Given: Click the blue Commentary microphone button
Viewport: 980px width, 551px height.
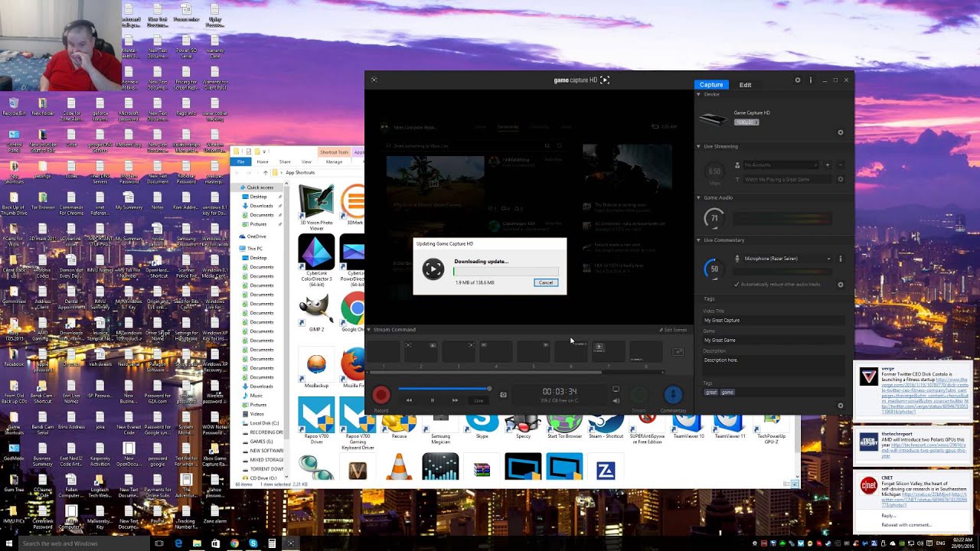Looking at the screenshot, I should point(673,395).
